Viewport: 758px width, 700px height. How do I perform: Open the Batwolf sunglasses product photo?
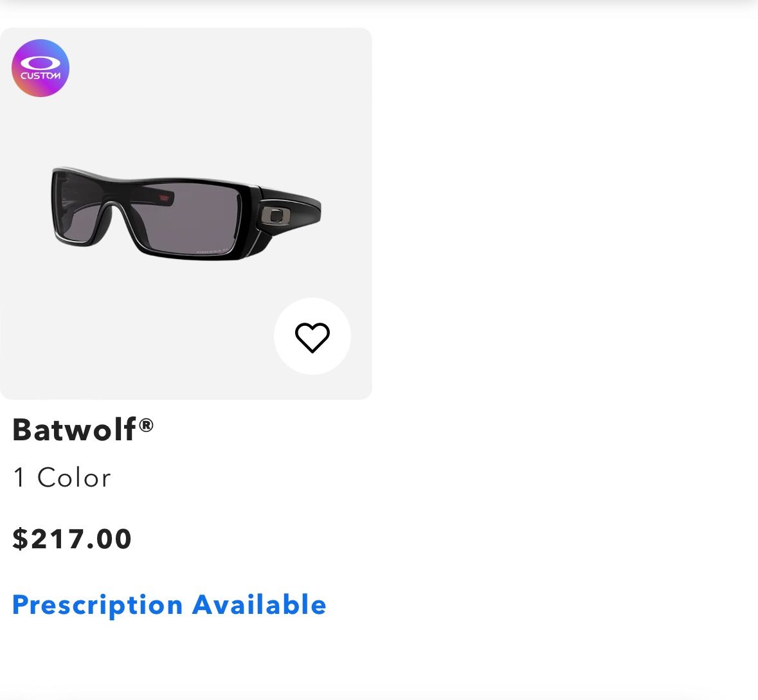(x=186, y=212)
